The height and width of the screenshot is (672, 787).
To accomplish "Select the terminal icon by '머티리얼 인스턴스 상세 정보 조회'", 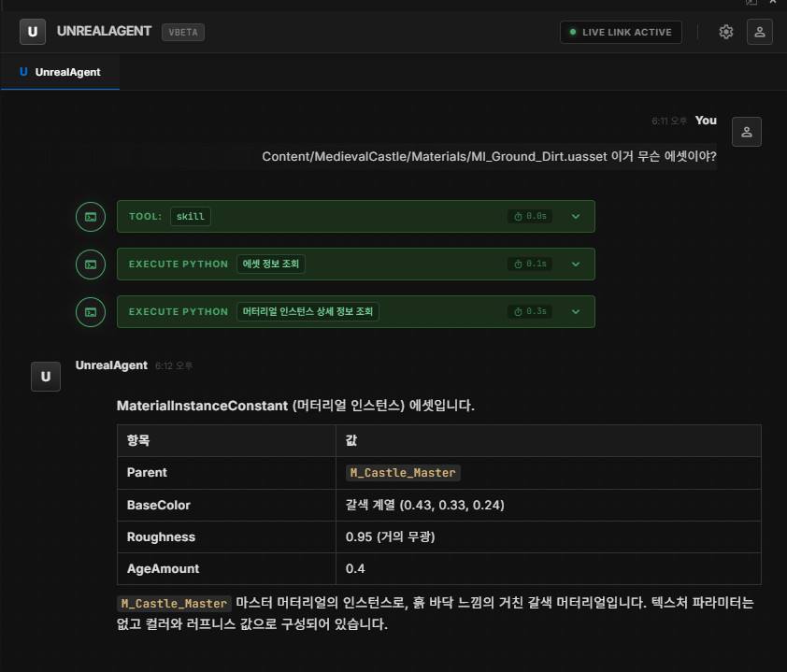I will (x=90, y=311).
